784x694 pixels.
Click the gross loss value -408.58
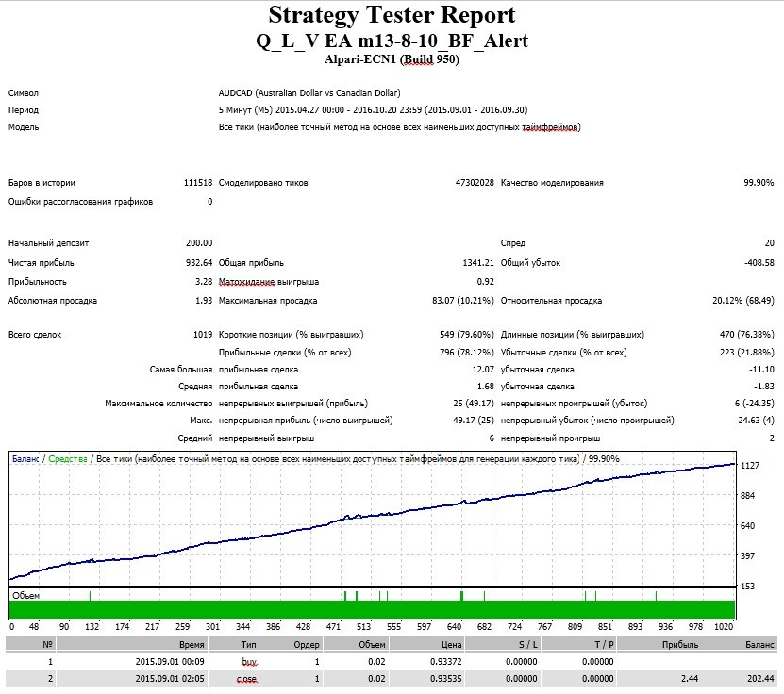(759, 263)
